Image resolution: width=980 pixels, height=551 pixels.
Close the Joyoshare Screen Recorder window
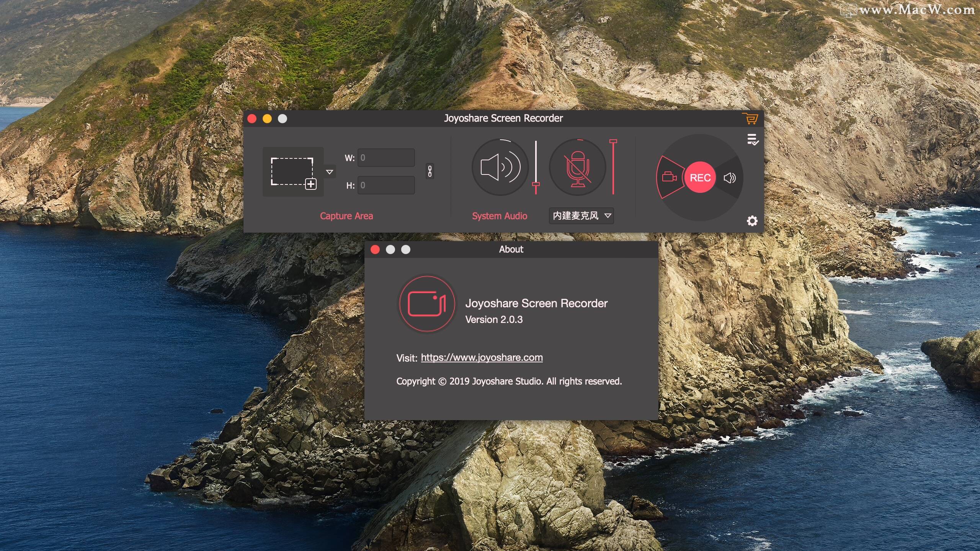(252, 119)
